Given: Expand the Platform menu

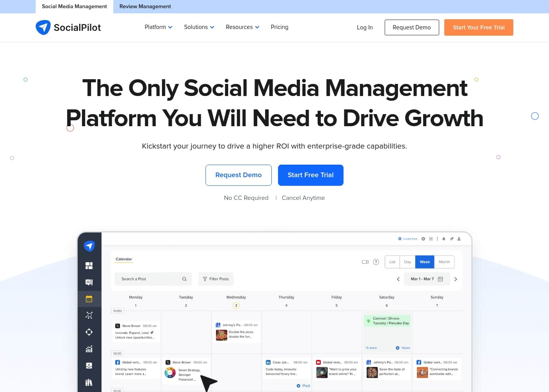Looking at the screenshot, I should [x=158, y=27].
